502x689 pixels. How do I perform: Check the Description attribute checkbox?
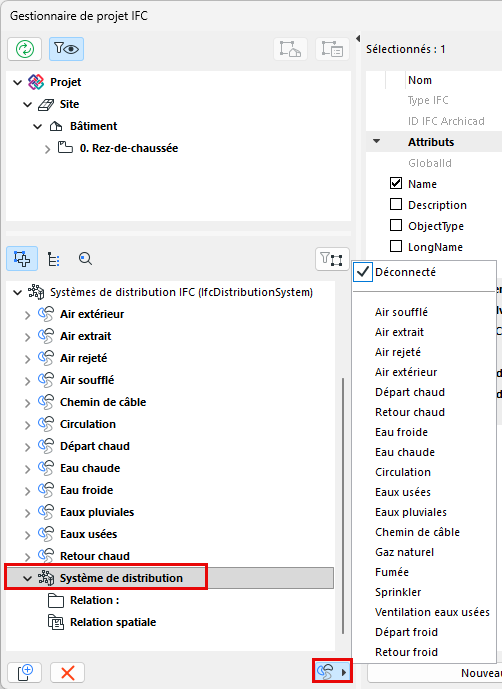tap(396, 204)
